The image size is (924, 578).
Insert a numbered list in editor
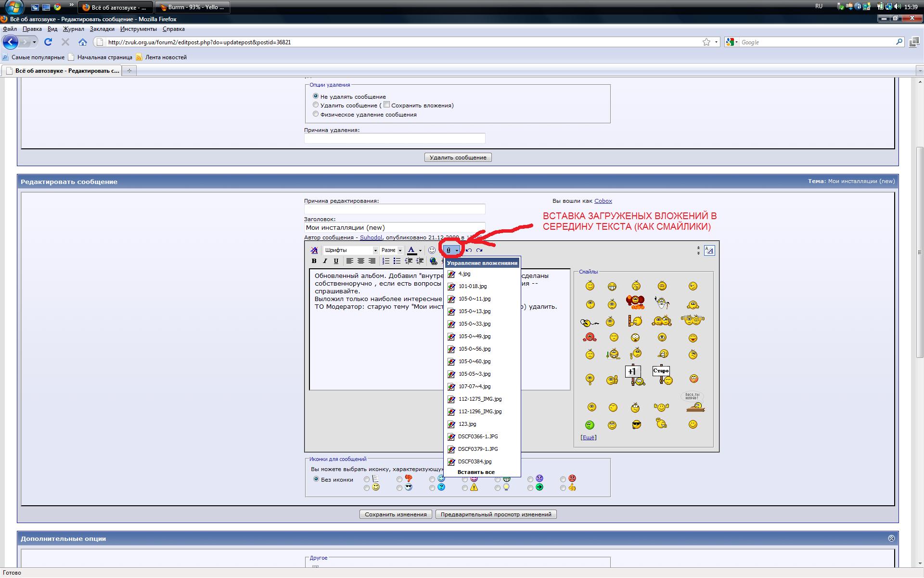(x=385, y=261)
